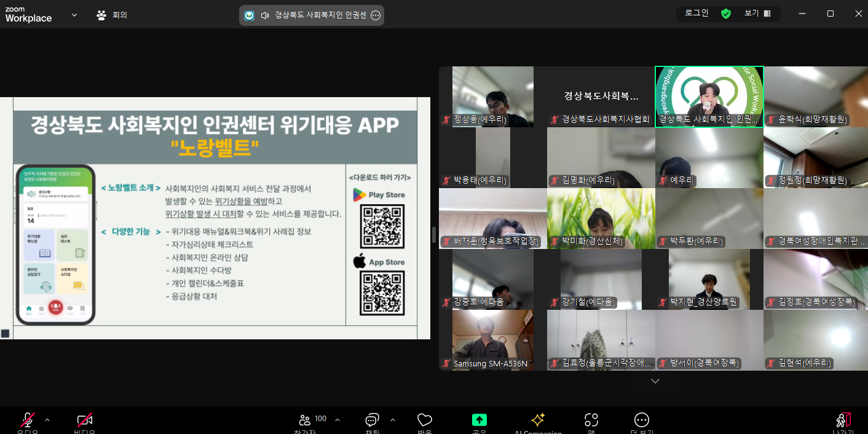Open the heart reactions icon
868x434 pixels.
point(425,420)
